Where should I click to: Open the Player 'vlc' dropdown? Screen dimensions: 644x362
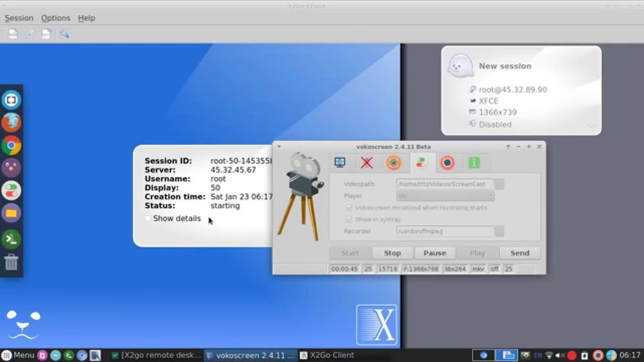tap(445, 196)
